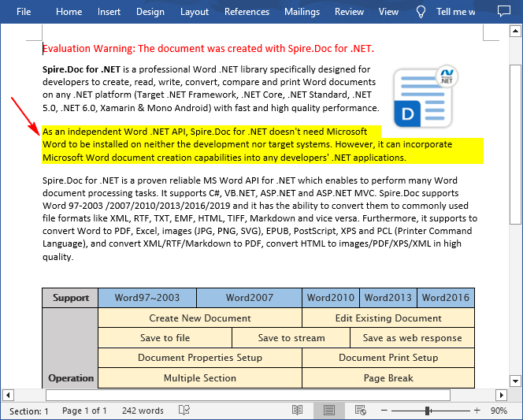Click the paragraph starting 'Spire.Doc for .NET is a proven'
This screenshot has height=420, width=523.
coord(260,218)
